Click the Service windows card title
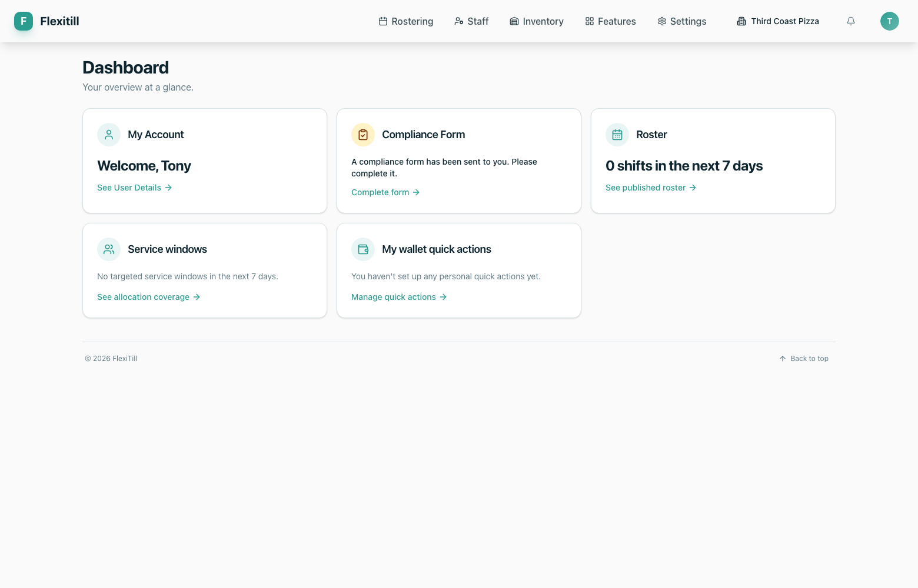Screen dimensions: 918x588 [167, 249]
